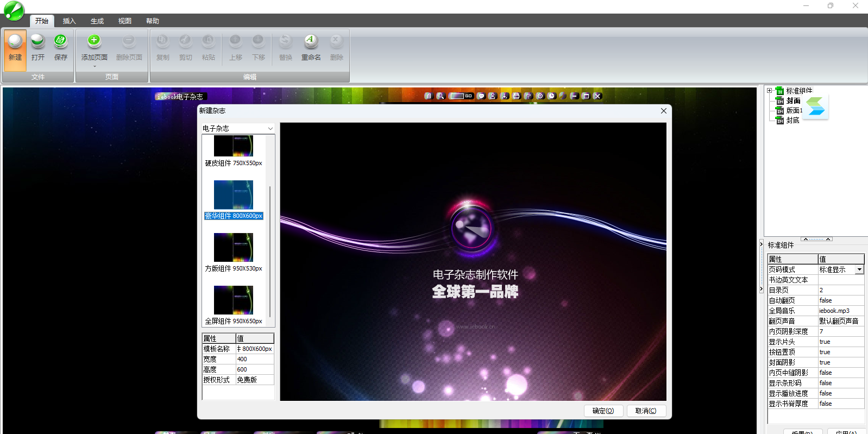This screenshot has width=868, height=434.
Task: Open the 电子杂志 template category dropdown
Action: coord(270,129)
